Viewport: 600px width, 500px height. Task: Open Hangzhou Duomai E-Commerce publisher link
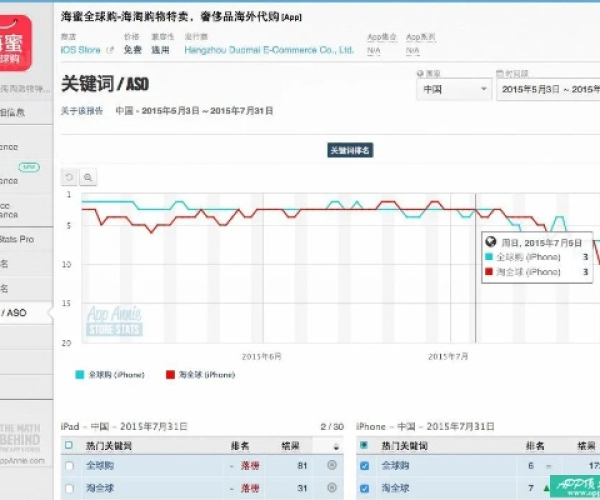coord(269,50)
